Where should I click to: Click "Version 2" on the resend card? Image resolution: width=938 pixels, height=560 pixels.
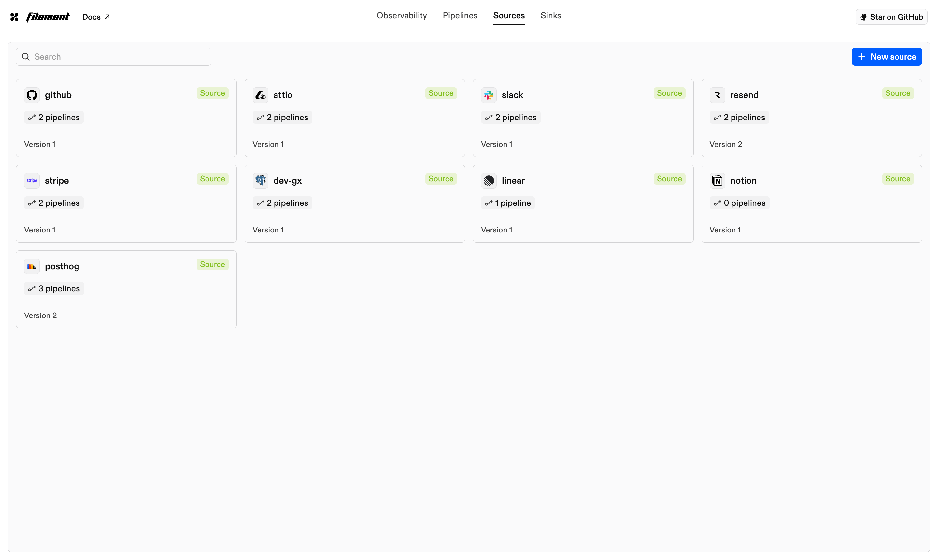tap(726, 144)
